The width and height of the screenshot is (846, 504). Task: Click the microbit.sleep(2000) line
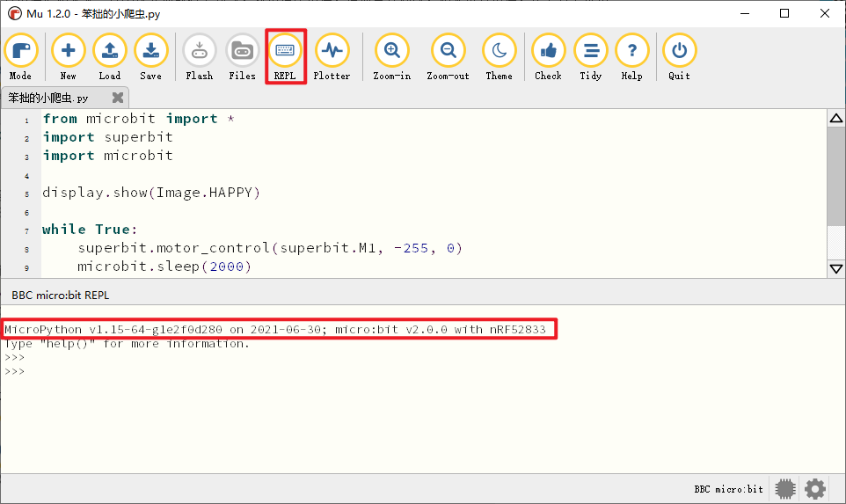pos(164,267)
